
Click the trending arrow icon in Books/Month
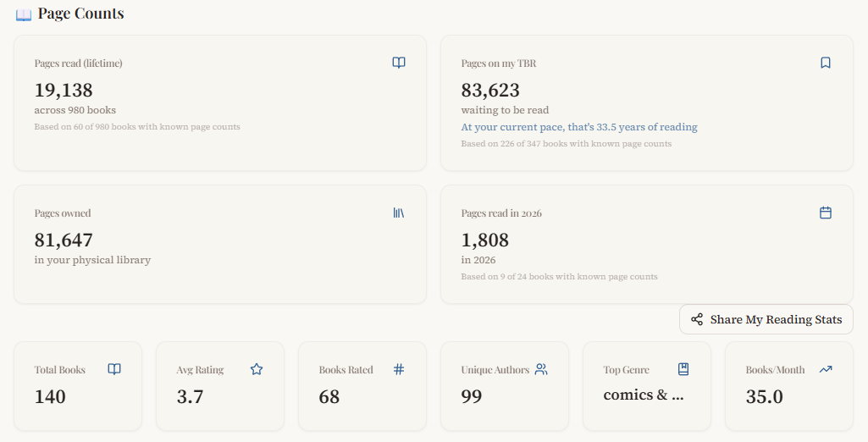826,369
